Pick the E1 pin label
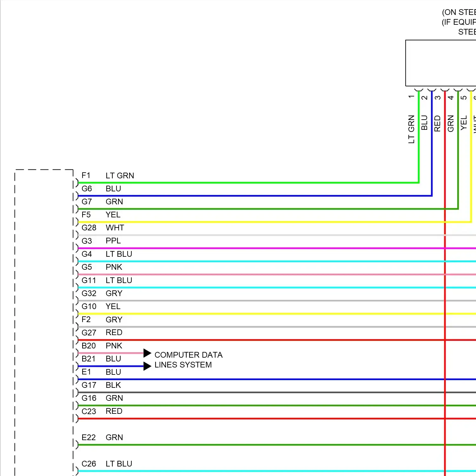476x476 pixels. [86, 372]
